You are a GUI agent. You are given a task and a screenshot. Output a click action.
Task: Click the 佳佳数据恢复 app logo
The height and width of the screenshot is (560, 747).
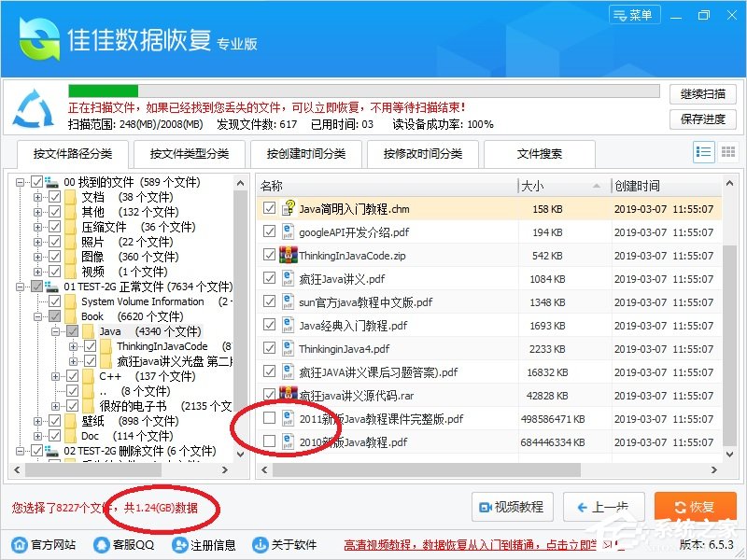point(37,37)
